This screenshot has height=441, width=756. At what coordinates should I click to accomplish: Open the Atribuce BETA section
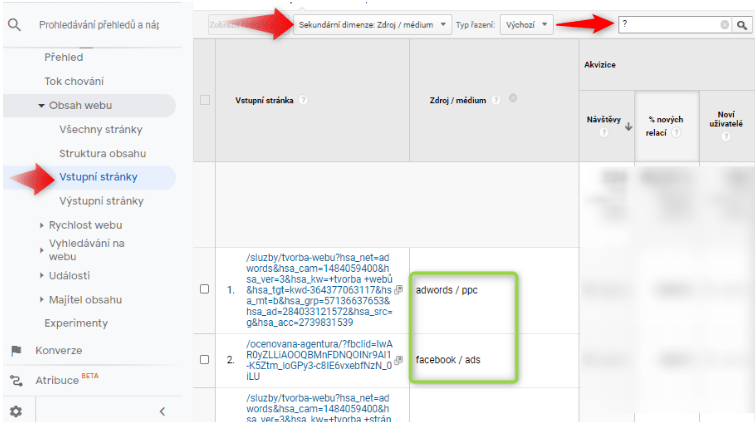coord(67,380)
